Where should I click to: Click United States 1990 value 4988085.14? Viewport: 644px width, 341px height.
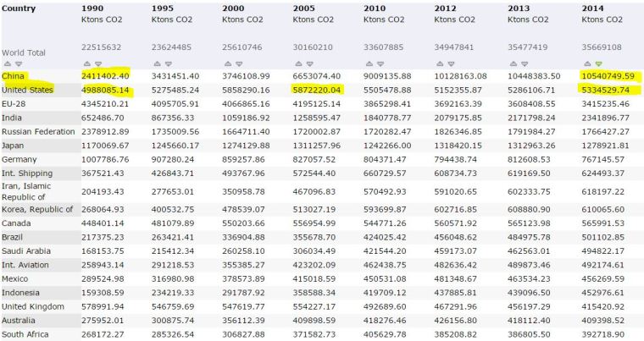click(x=105, y=90)
